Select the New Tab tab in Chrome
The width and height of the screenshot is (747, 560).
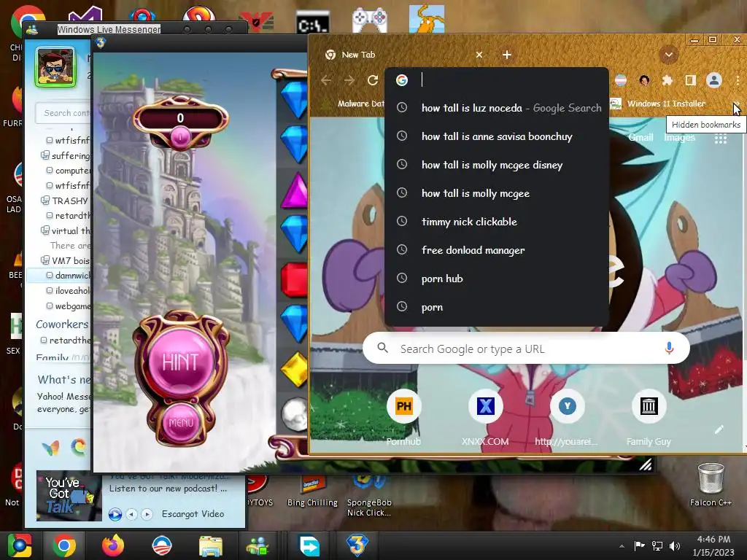[x=404, y=55]
